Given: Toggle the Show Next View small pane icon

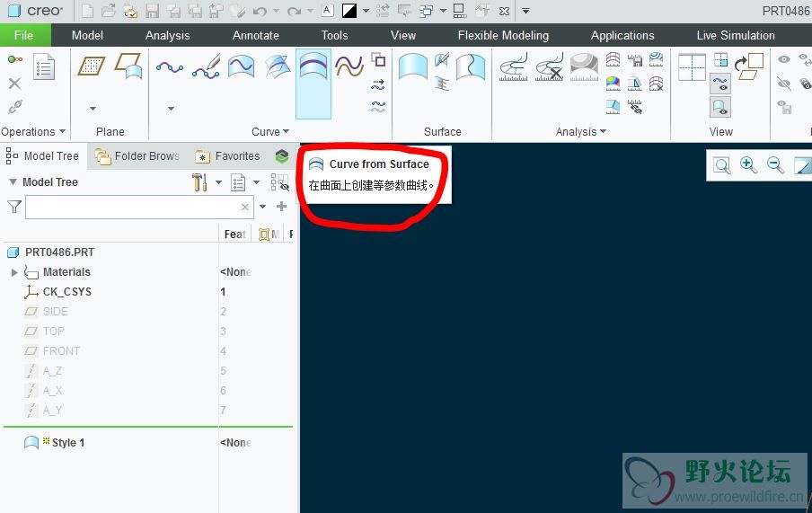Looking at the screenshot, I should [x=720, y=60].
